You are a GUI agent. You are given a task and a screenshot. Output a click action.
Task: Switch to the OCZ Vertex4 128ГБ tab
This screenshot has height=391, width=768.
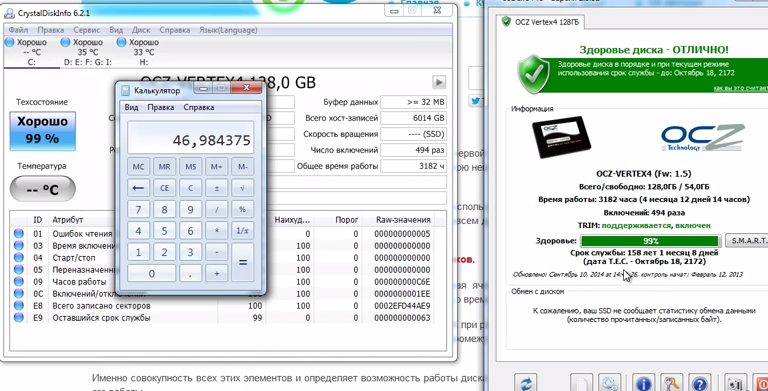pyautogui.click(x=540, y=22)
